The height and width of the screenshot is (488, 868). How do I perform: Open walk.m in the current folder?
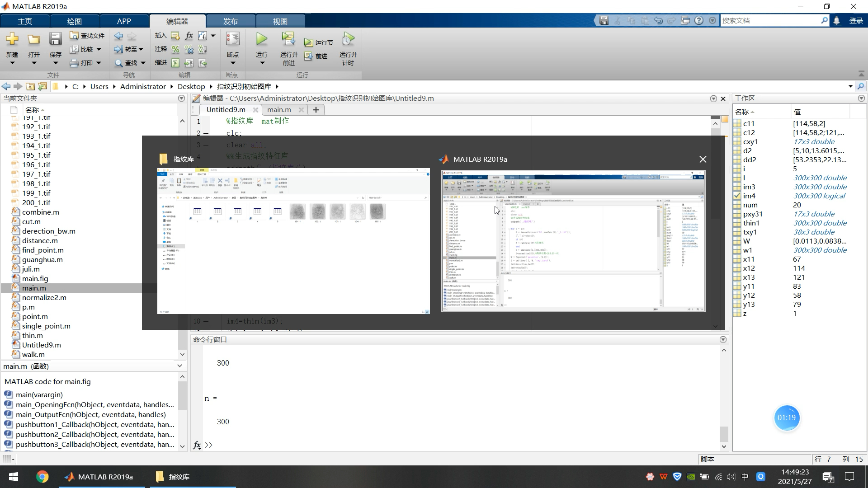coord(33,354)
